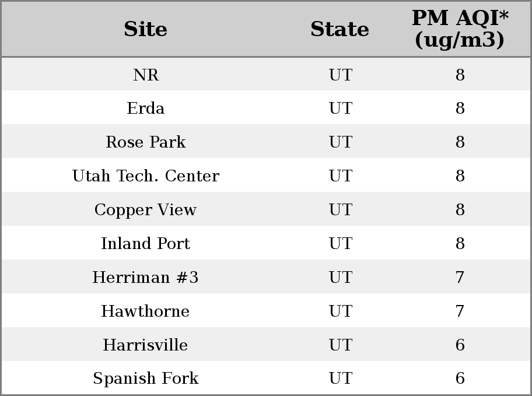Viewport: 532px width, 396px height.
Task: Click the Copper View site name
Action: (146, 210)
